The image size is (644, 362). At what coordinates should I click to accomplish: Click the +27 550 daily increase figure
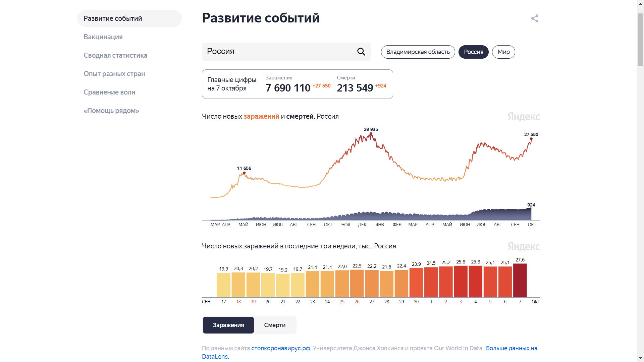pos(321,86)
